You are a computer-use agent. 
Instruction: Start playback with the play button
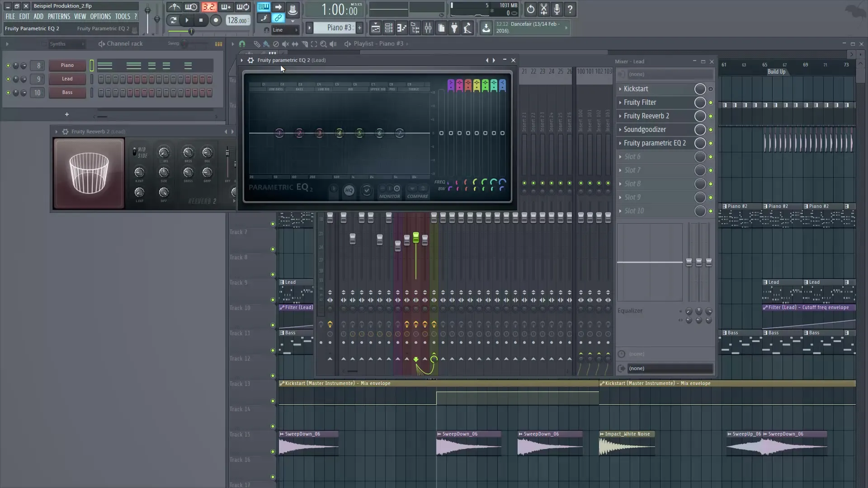187,20
